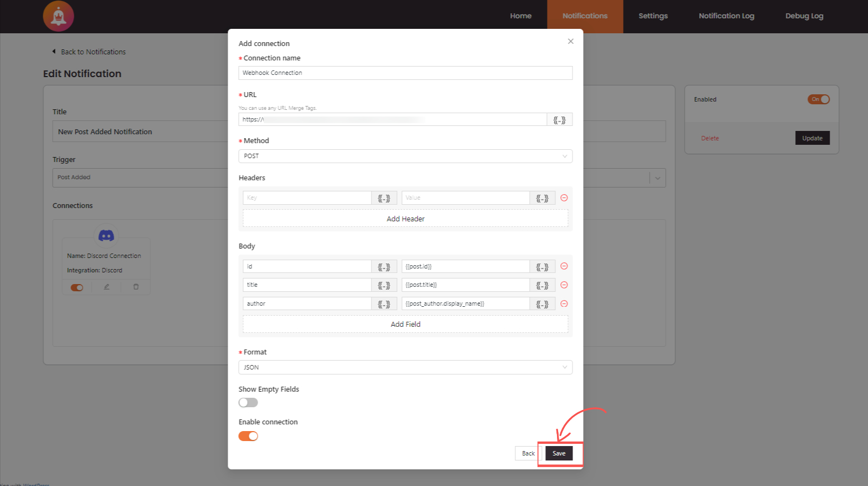Remove the empty Headers row with the minus icon
Screen dimensions: 868x486
pos(564,197)
